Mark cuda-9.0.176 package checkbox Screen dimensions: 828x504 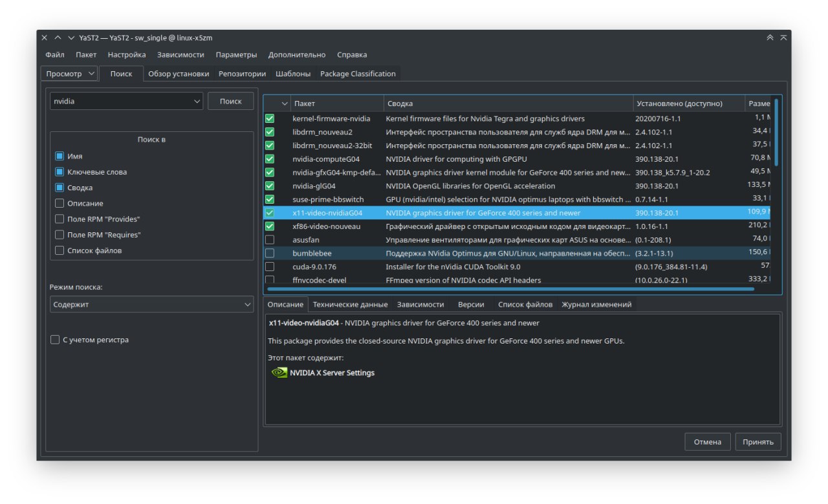pyautogui.click(x=270, y=267)
